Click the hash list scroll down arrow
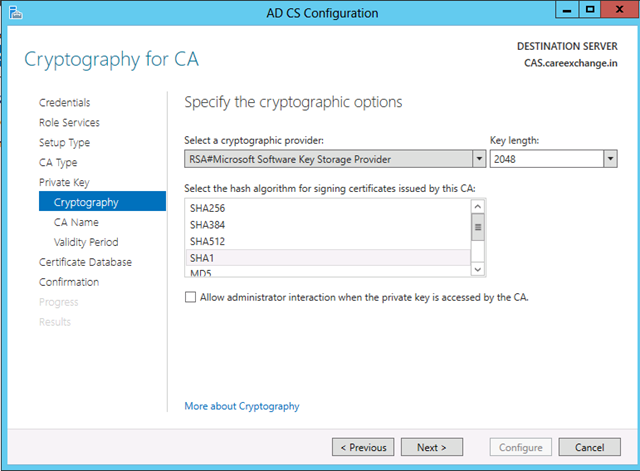Image resolution: width=640 pixels, height=471 pixels. [478, 269]
